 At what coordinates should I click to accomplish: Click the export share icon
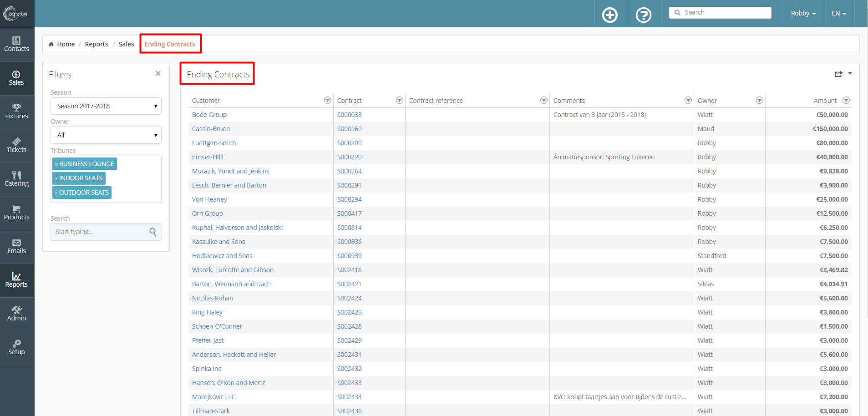tap(838, 74)
